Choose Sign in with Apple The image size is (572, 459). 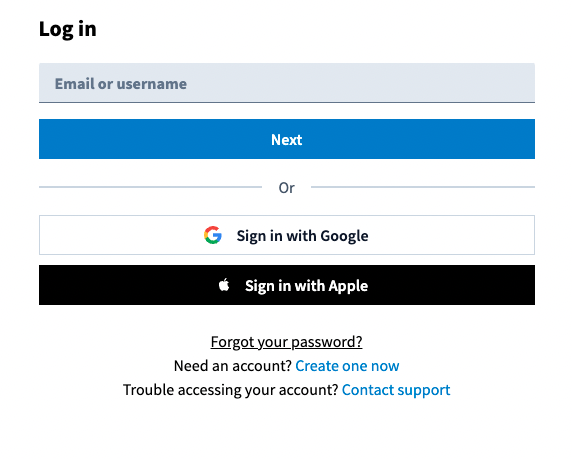pyautogui.click(x=287, y=285)
